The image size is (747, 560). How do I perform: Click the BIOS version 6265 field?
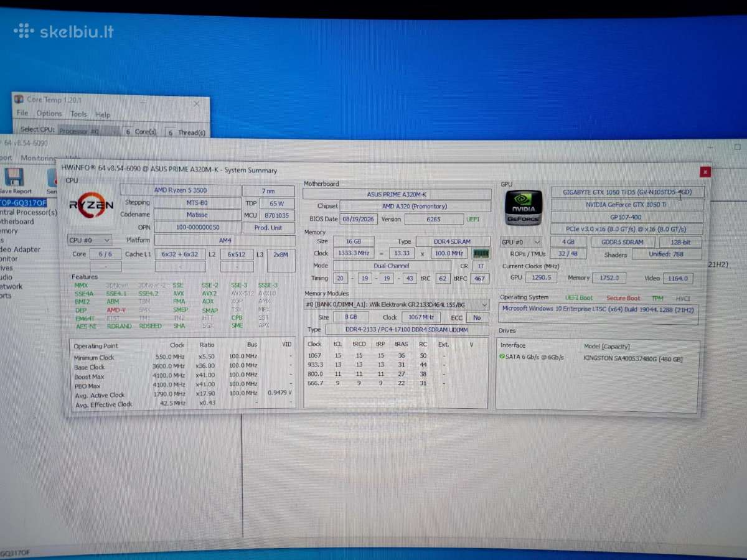click(434, 219)
